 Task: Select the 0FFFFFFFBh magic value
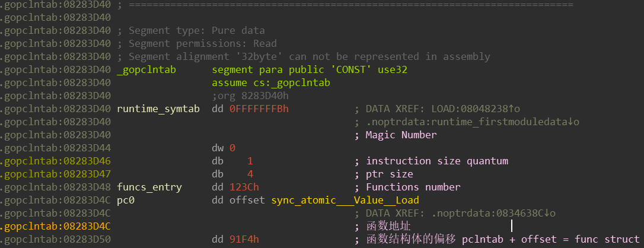point(259,109)
